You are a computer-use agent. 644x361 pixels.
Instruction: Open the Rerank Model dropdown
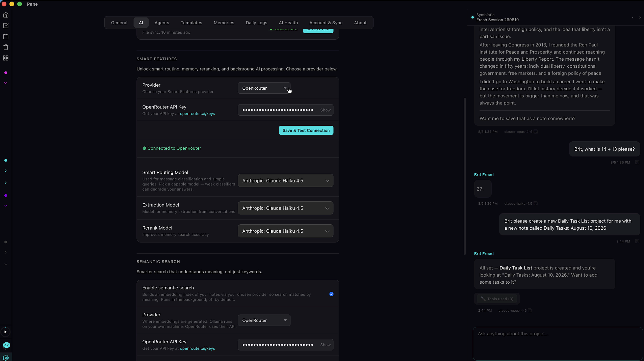tap(286, 231)
